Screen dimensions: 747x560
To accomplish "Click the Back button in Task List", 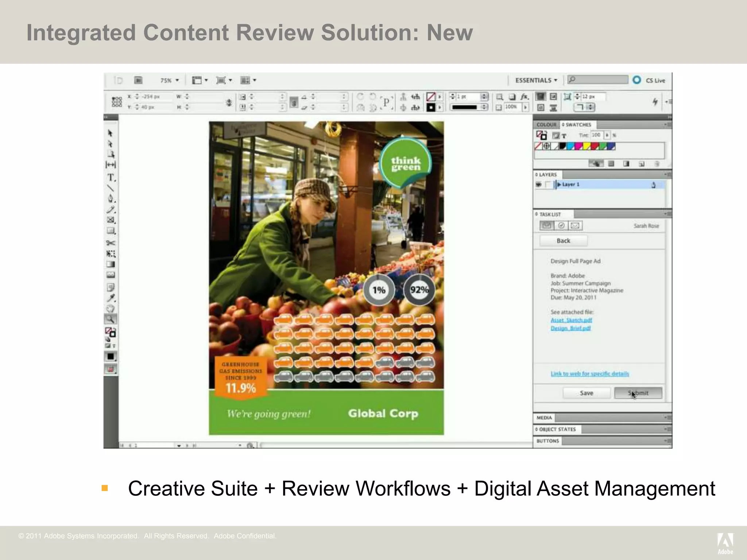I will 564,241.
